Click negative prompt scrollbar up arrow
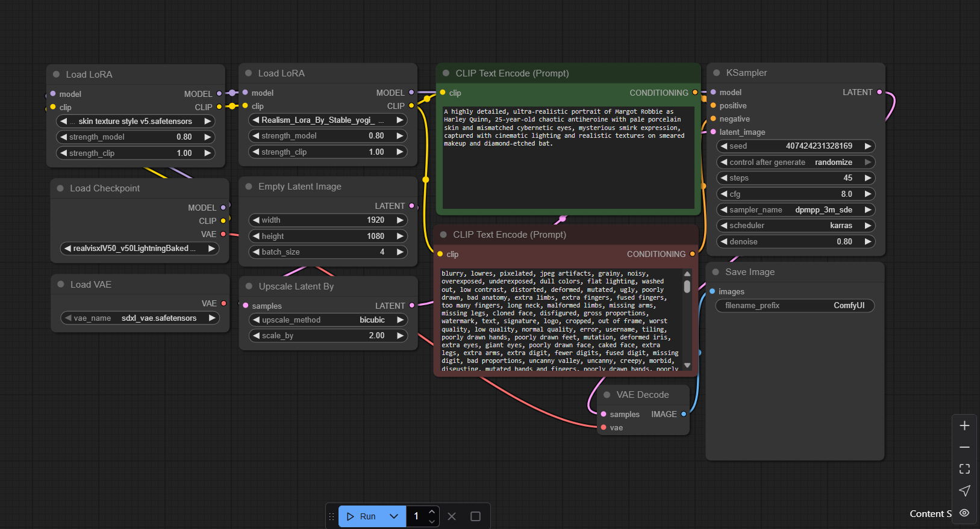 [687, 273]
